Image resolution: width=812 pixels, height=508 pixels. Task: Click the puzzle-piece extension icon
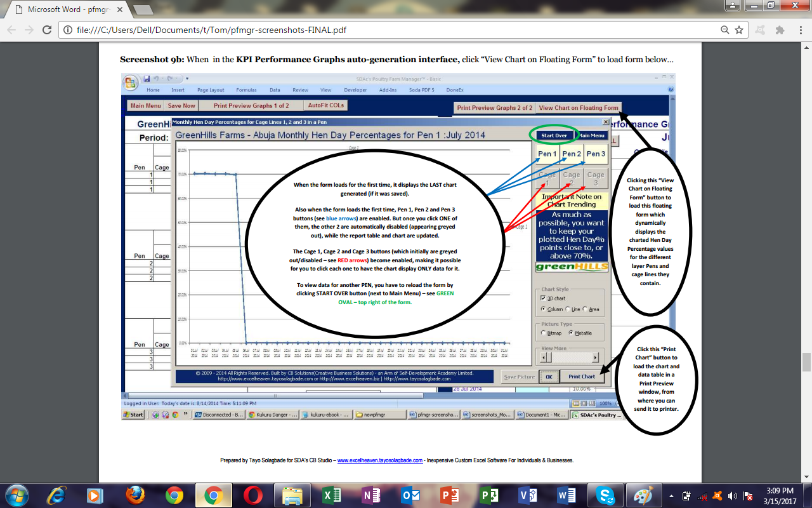780,30
